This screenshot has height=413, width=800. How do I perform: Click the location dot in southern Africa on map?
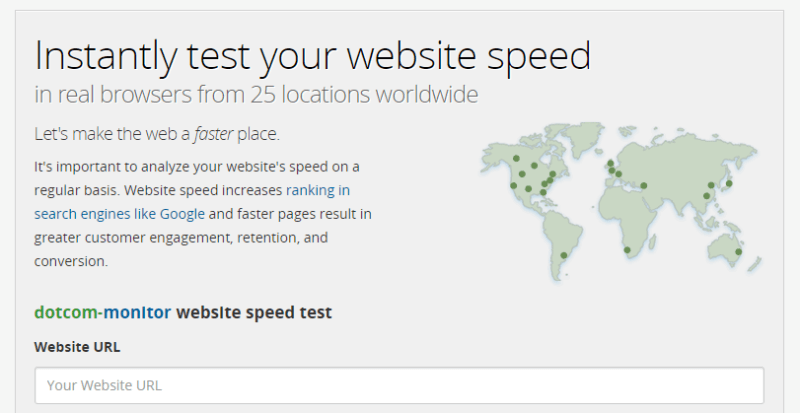pos(627,250)
